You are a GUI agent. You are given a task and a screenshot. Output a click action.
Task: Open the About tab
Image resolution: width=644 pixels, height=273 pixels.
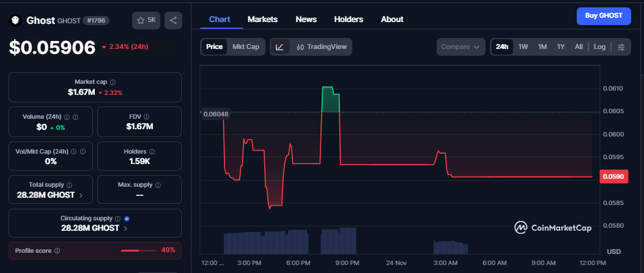click(392, 20)
